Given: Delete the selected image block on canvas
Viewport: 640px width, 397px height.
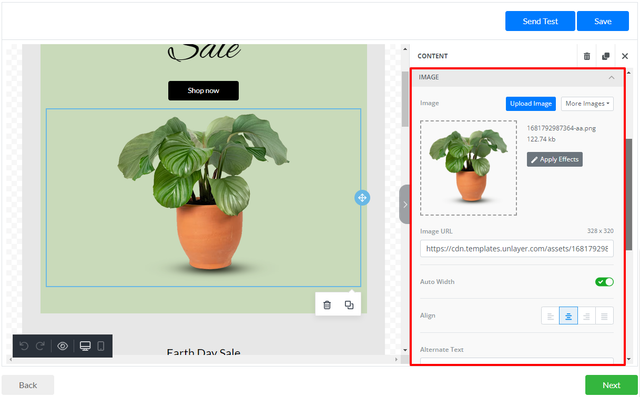Looking at the screenshot, I should click(x=327, y=305).
